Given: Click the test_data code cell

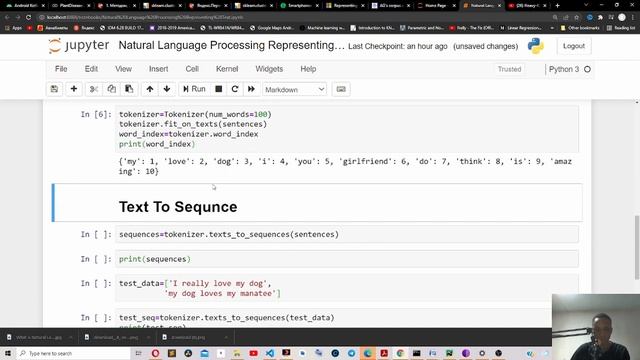Looking at the screenshot, I should pyautogui.click(x=347, y=288).
